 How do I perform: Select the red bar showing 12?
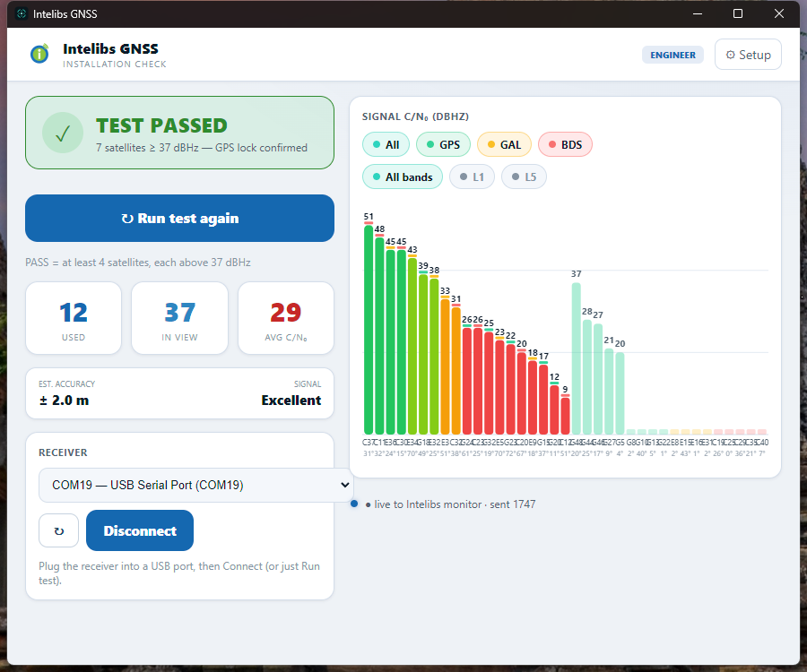click(554, 409)
